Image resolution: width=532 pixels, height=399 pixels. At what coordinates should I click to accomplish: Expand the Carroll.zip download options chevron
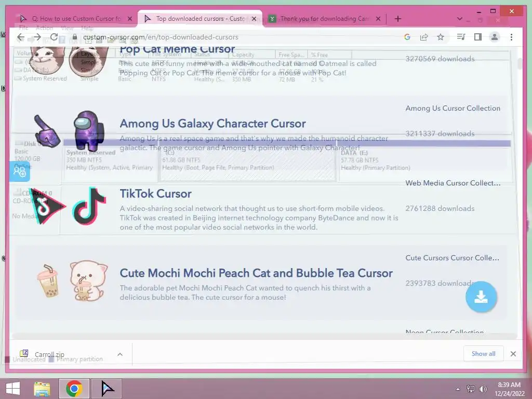(x=120, y=354)
